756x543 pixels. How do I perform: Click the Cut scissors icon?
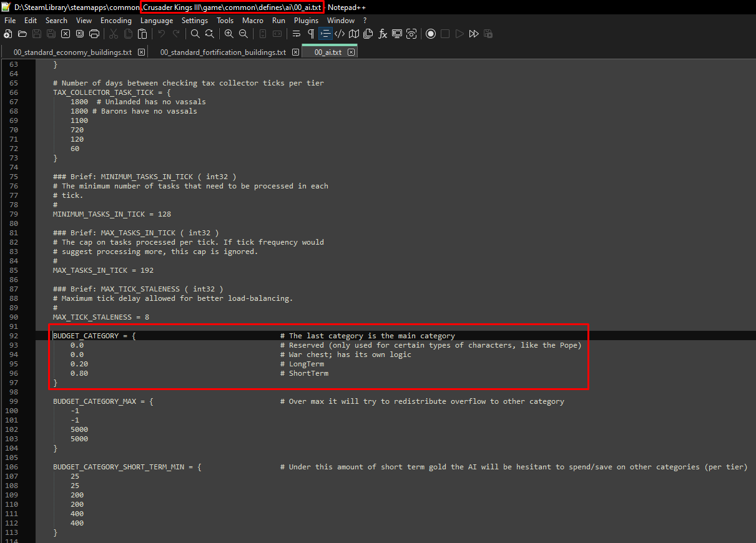114,34
